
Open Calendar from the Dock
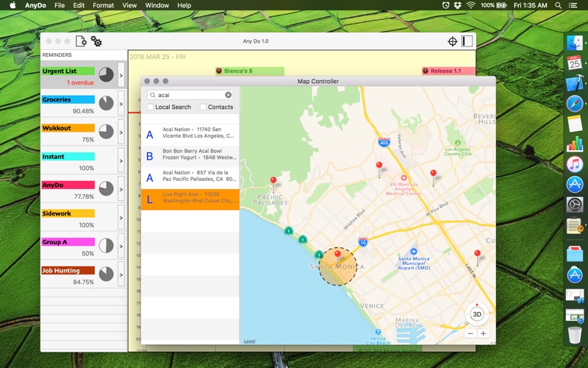tap(575, 63)
